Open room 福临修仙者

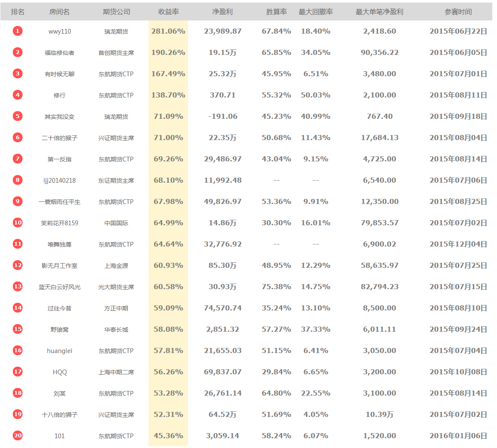point(60,53)
